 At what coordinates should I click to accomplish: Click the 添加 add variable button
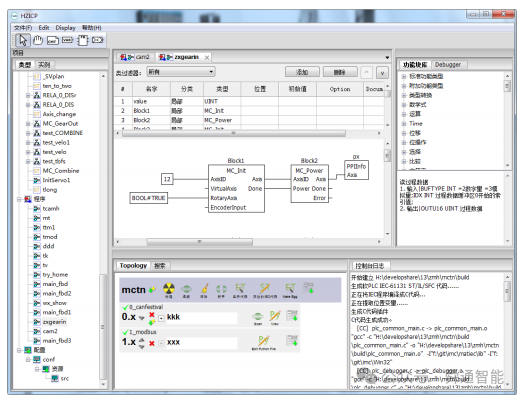click(302, 72)
